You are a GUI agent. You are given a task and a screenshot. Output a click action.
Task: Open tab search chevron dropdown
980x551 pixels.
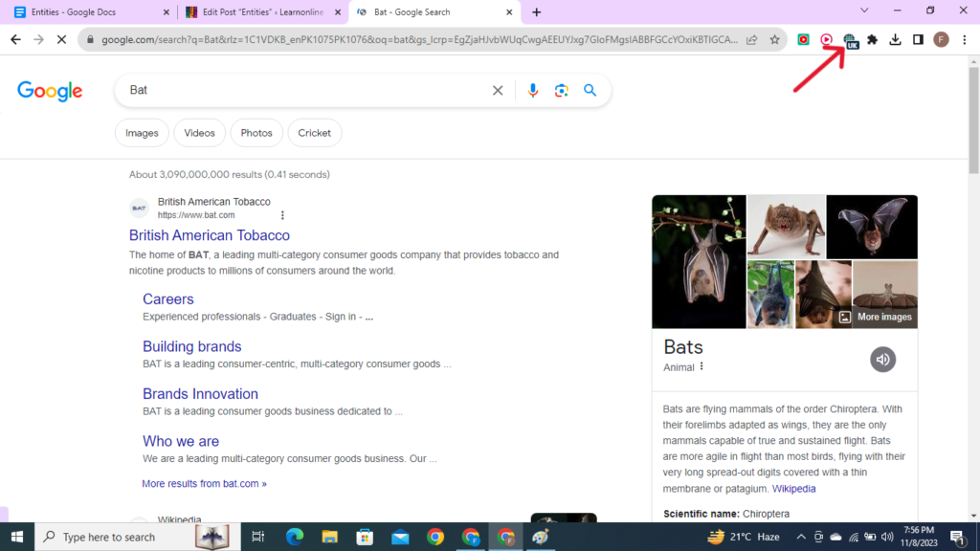coord(864,11)
